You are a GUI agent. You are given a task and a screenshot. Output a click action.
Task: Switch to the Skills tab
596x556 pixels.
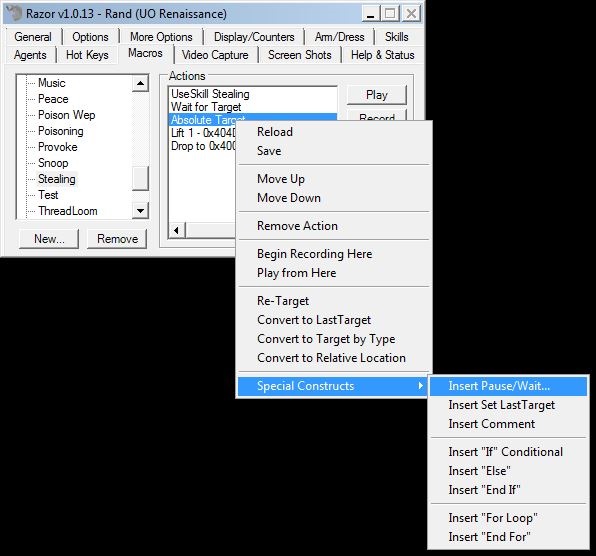396,37
